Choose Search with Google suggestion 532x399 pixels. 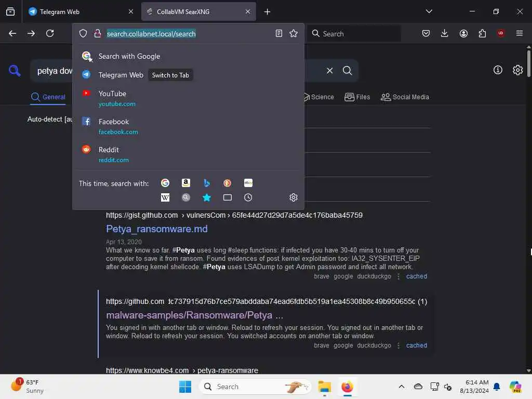point(188,56)
